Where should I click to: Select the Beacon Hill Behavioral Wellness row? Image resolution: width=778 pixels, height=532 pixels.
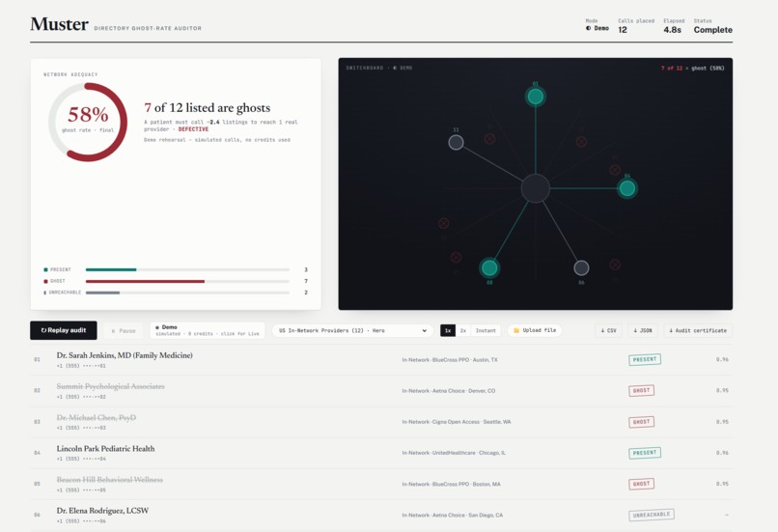381,485
